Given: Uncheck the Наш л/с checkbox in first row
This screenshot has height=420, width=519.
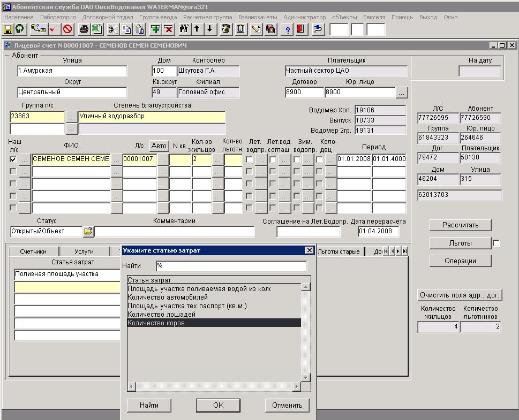Looking at the screenshot, I should [x=13, y=159].
